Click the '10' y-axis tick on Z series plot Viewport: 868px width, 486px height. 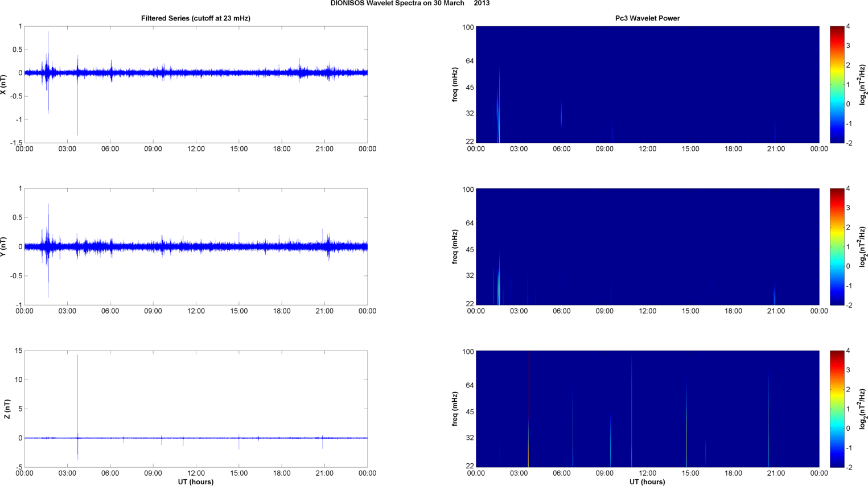click(x=19, y=380)
